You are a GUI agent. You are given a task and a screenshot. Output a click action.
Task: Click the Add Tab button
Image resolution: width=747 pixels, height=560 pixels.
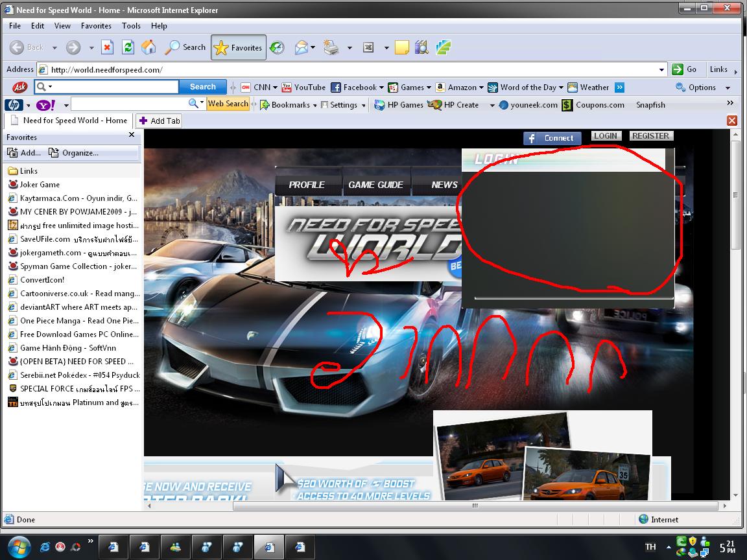pos(160,121)
